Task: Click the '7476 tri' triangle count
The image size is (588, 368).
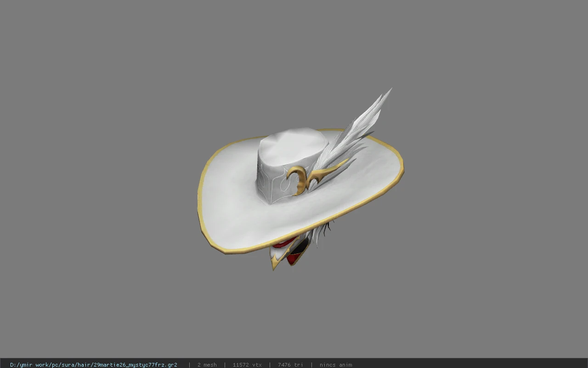Action: pyautogui.click(x=290, y=365)
